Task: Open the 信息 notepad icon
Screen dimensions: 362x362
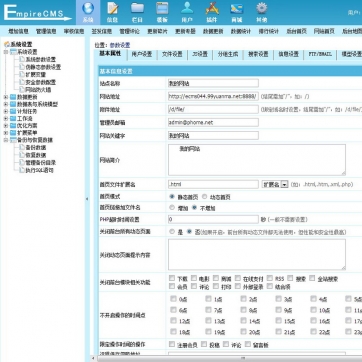Action: [113, 8]
